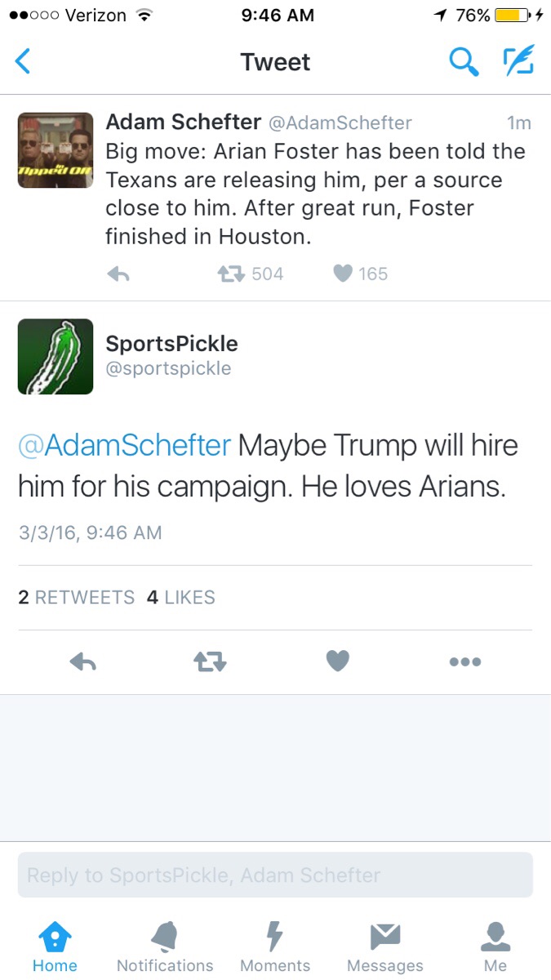
Task: Retweet Adam Schefter's tweet with 504 retweets
Action: point(232,274)
